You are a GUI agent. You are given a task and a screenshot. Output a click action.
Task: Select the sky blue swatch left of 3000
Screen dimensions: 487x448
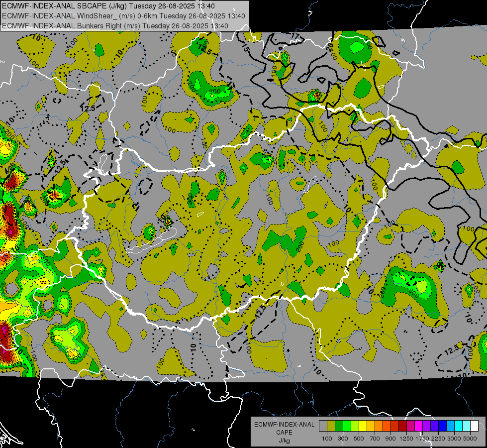tap(450, 426)
